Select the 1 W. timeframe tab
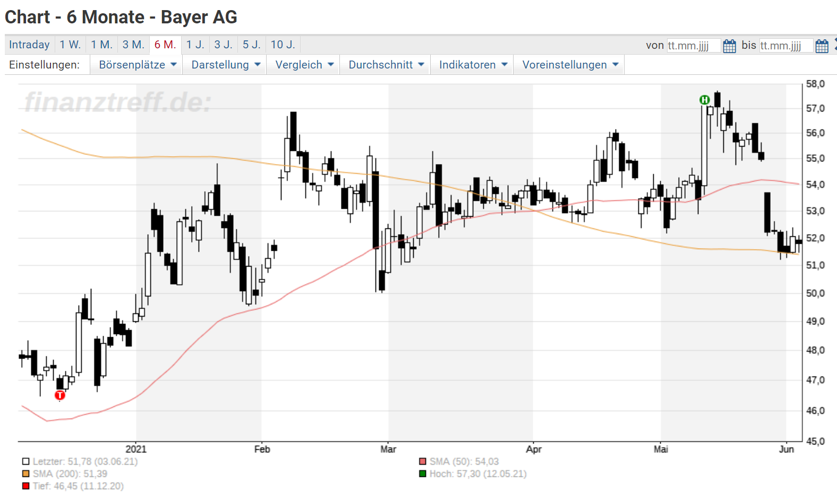This screenshot has height=504, width=837. coord(70,45)
